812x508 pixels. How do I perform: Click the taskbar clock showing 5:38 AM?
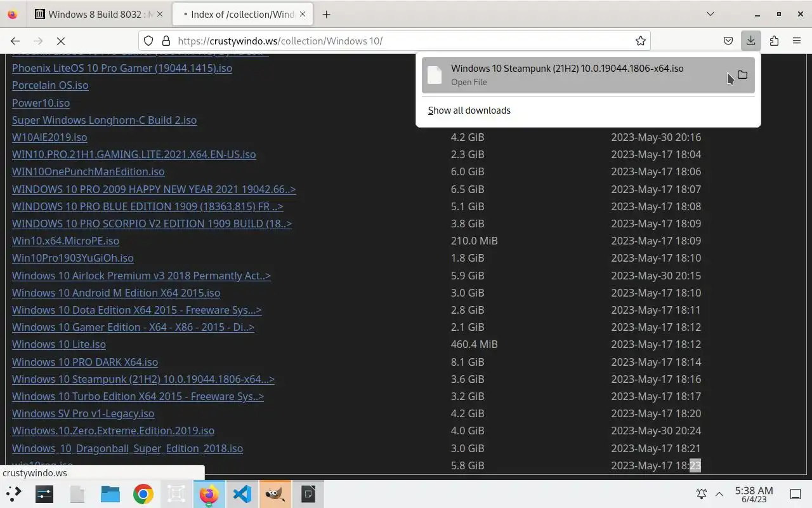tap(754, 494)
